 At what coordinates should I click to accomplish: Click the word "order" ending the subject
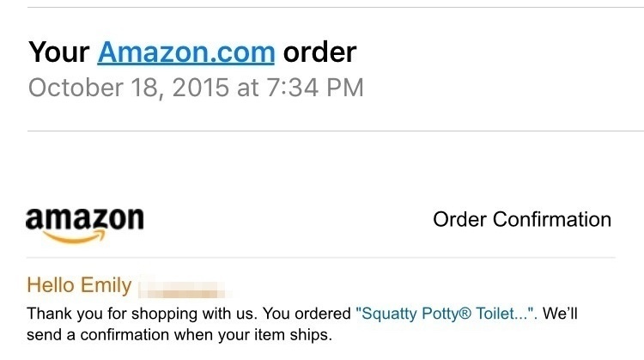(x=319, y=52)
